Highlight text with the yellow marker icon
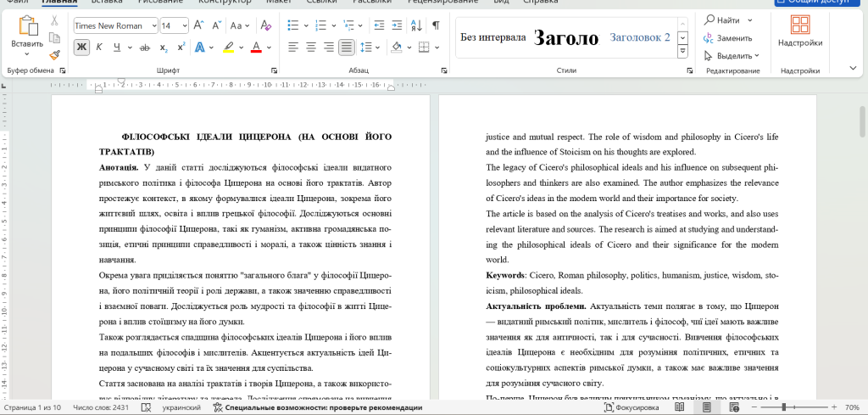The height and width of the screenshot is (415, 868). (229, 48)
